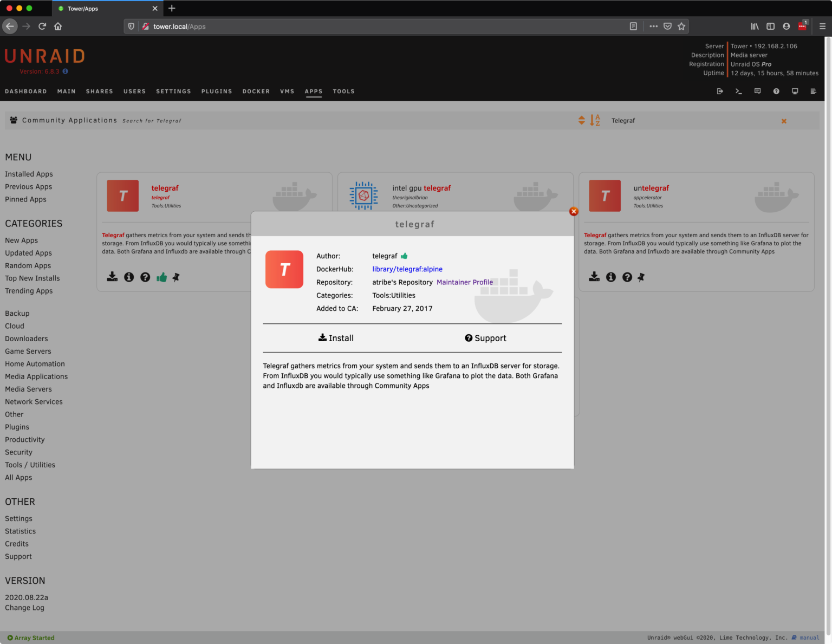Click the version info icon near 6.8.3
Viewport: 832px width, 644px height.
pos(66,71)
